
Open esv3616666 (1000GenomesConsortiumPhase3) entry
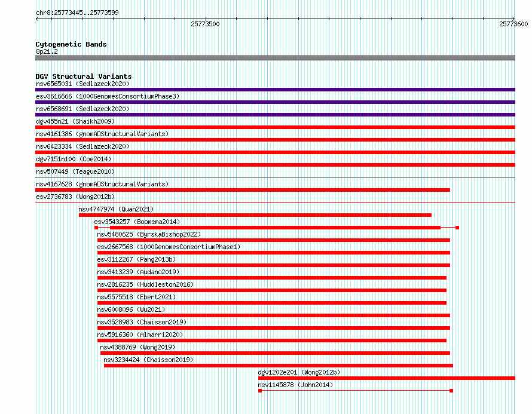108,96
